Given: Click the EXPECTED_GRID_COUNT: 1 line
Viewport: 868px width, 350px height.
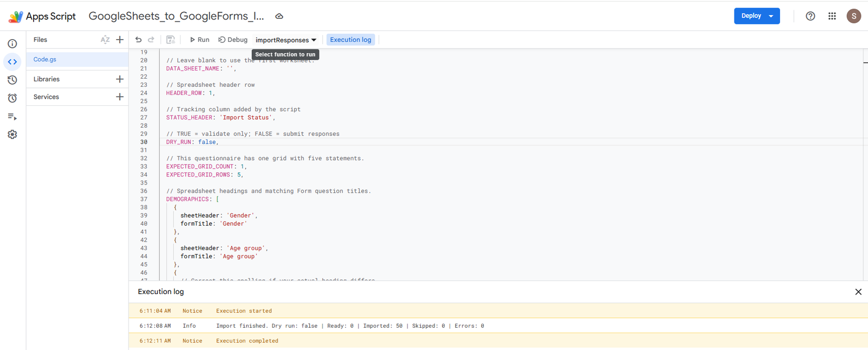Looking at the screenshot, I should pyautogui.click(x=207, y=167).
